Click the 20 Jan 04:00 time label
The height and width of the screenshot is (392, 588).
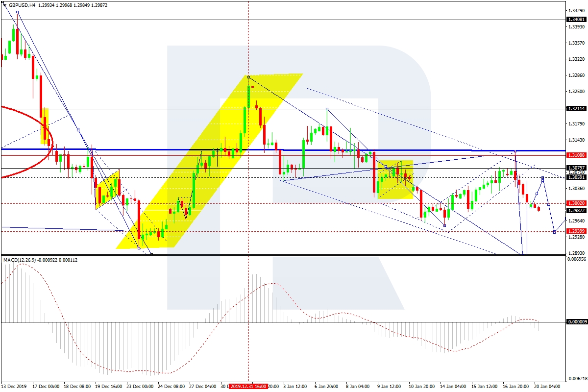click(548, 387)
